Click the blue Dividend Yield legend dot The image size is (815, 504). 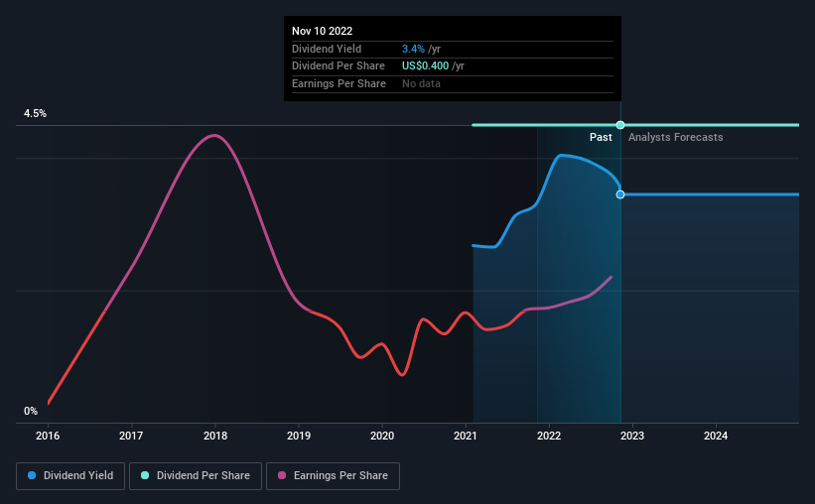coord(32,475)
